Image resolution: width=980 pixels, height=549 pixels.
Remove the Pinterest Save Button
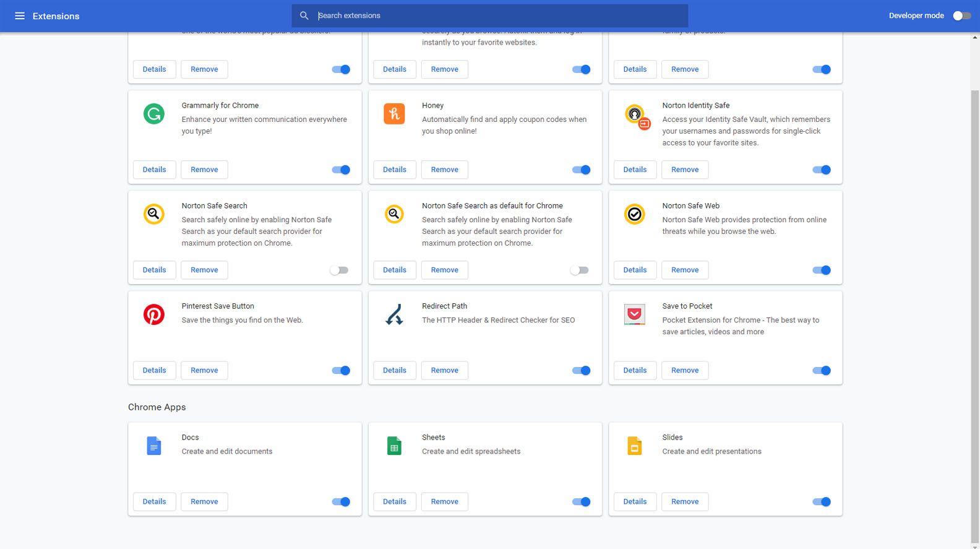pyautogui.click(x=204, y=370)
